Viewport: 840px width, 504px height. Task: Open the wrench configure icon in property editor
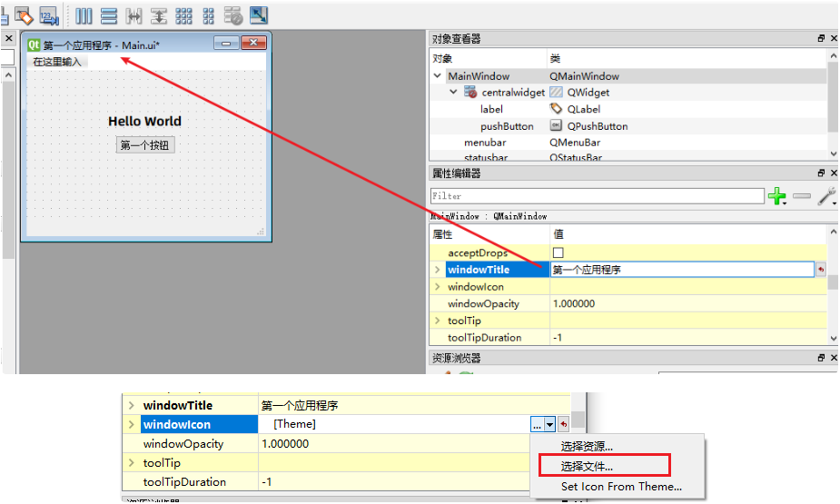(x=826, y=196)
